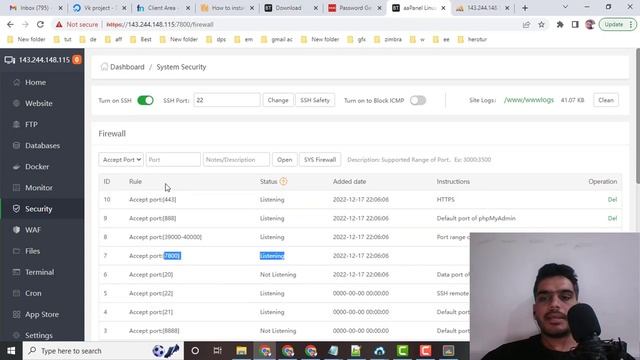Image resolution: width=640 pixels, height=360 pixels.
Task: Click the Cron calendar icon in the sidebar
Action: point(16,293)
